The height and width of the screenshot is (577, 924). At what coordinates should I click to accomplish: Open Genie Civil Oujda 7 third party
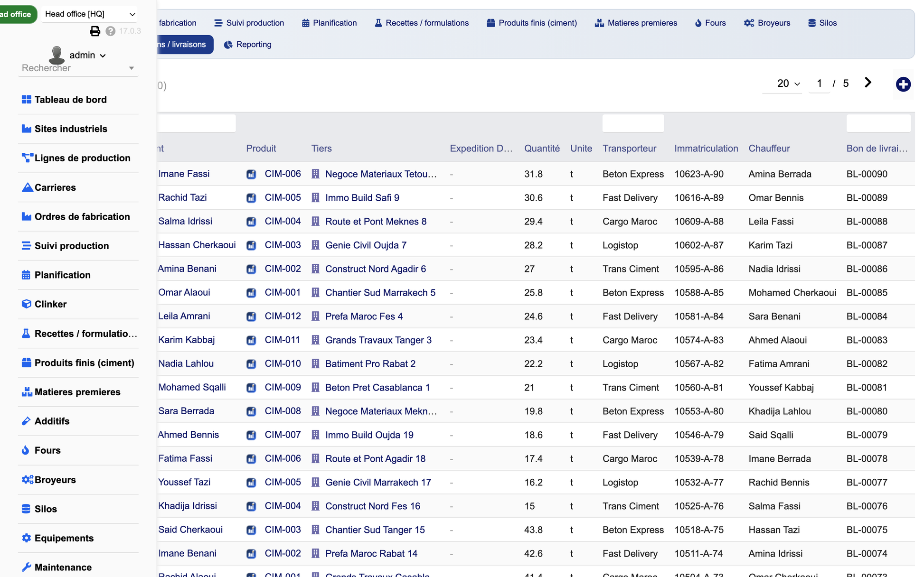(x=366, y=245)
